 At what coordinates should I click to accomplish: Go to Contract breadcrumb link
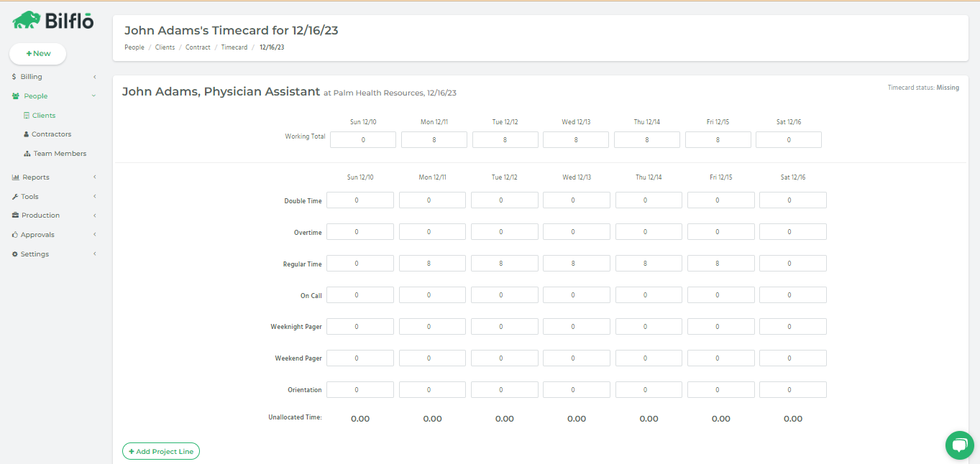point(198,47)
